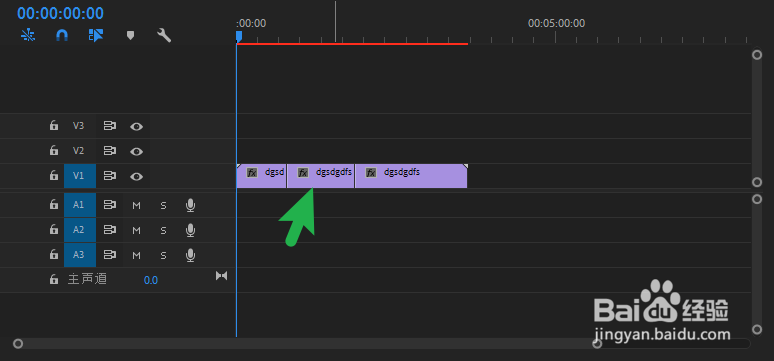Solo track A1
The width and height of the screenshot is (774, 361).
pyautogui.click(x=163, y=205)
